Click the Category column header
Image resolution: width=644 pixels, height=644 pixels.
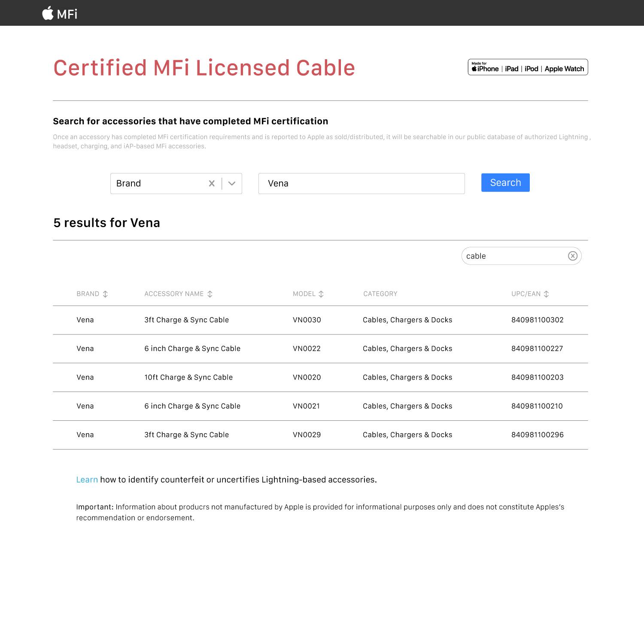tap(380, 294)
